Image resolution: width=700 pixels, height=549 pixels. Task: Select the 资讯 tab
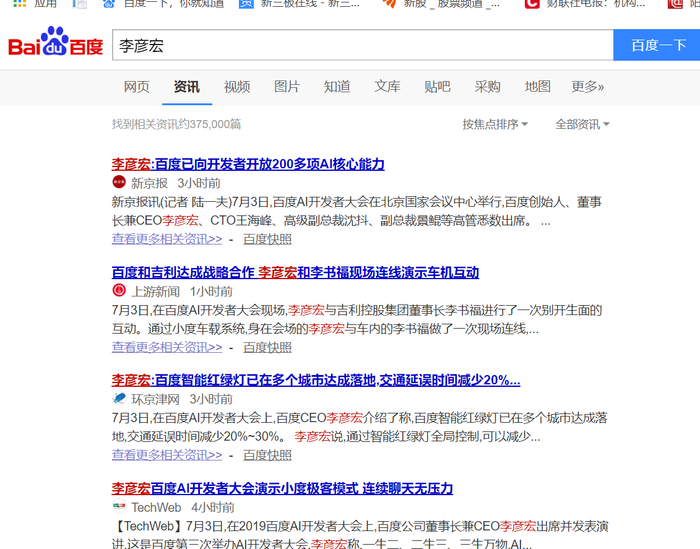187,87
